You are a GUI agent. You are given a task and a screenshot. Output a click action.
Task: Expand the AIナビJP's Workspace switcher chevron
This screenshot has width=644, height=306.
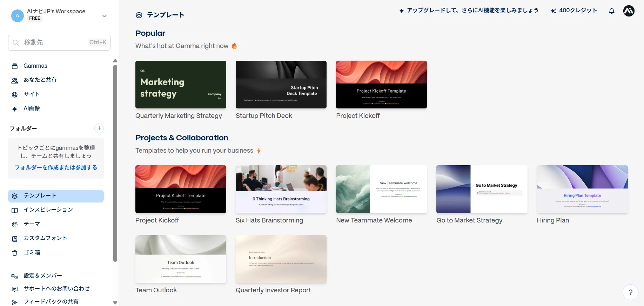coord(104,16)
